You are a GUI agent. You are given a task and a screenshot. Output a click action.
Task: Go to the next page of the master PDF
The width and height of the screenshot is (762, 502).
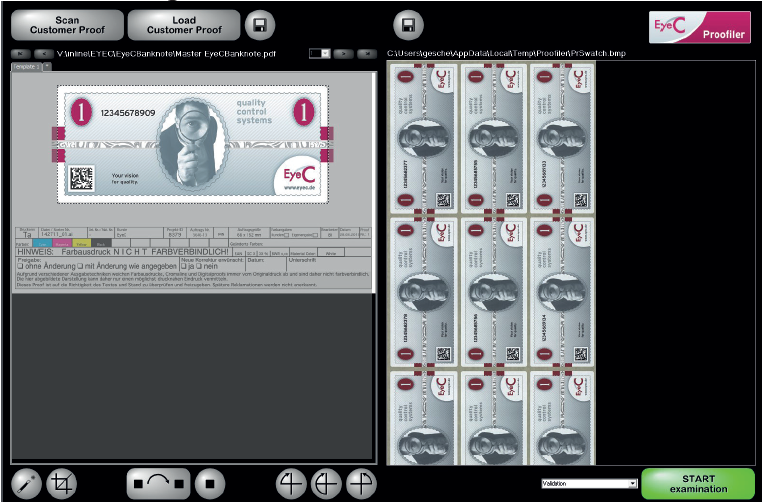coord(344,53)
